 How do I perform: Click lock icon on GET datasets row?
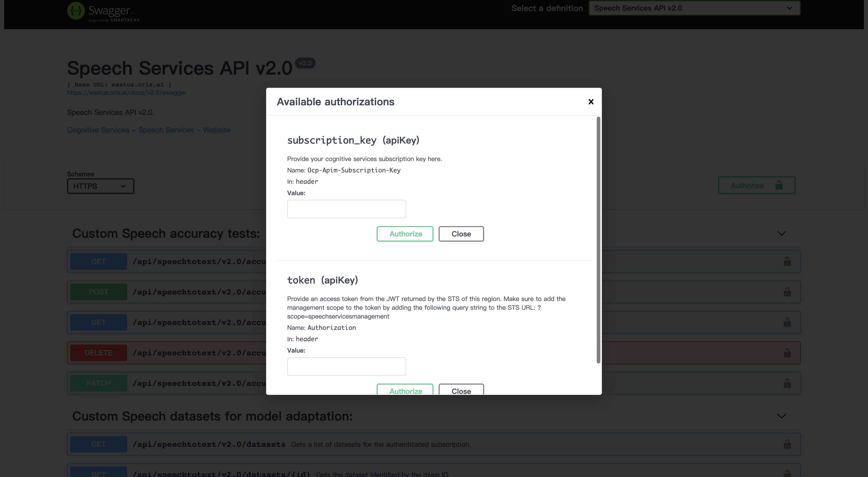click(x=787, y=444)
